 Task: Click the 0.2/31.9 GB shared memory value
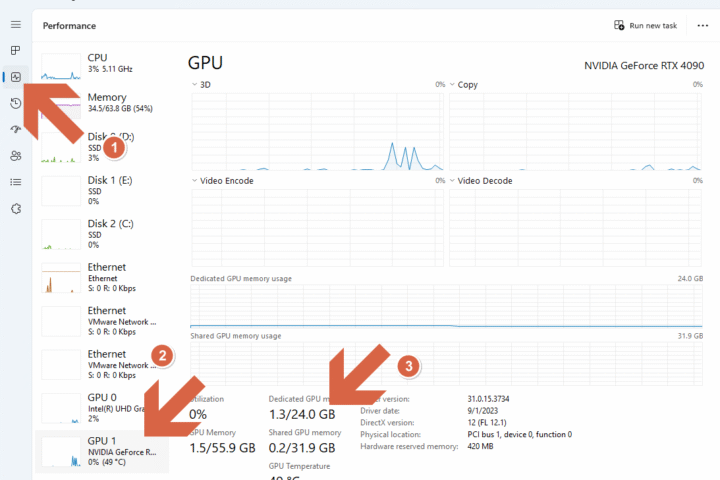(x=302, y=448)
